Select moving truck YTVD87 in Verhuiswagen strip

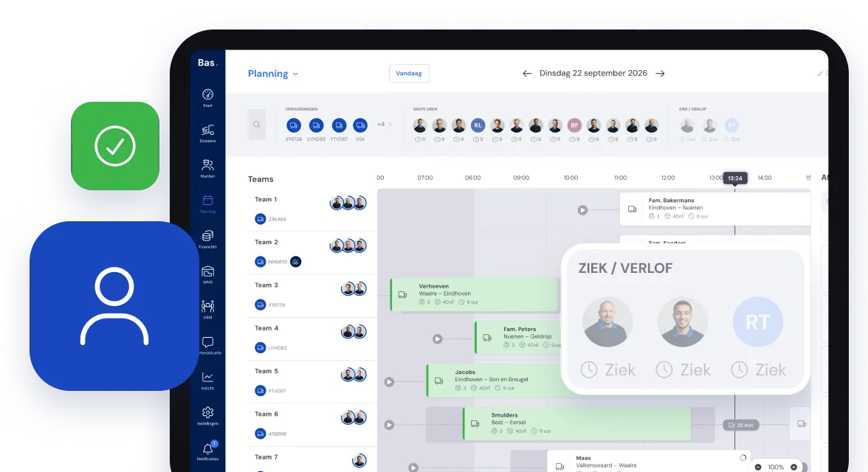(x=339, y=125)
